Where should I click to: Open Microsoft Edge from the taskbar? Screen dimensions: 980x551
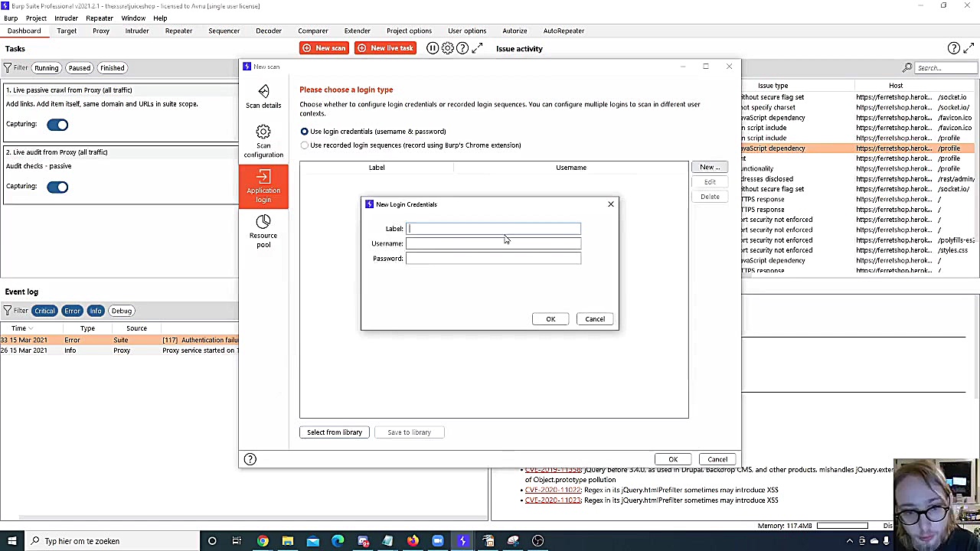pyautogui.click(x=338, y=541)
